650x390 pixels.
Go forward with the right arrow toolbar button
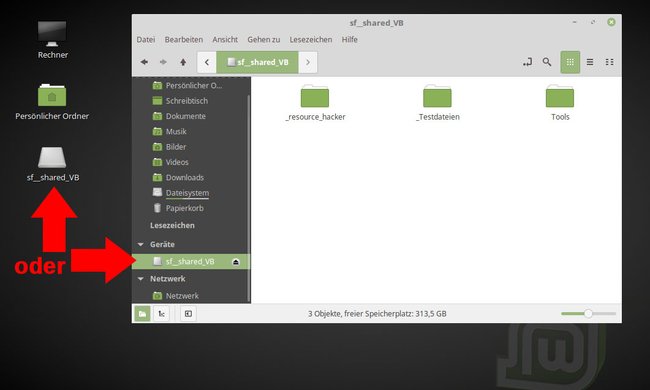click(163, 62)
